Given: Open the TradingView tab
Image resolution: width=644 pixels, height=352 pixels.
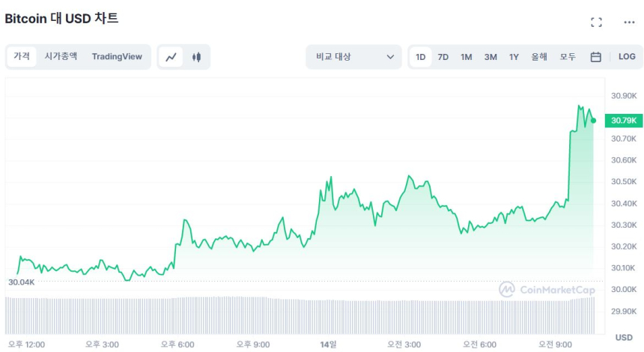Looking at the screenshot, I should 117,56.
